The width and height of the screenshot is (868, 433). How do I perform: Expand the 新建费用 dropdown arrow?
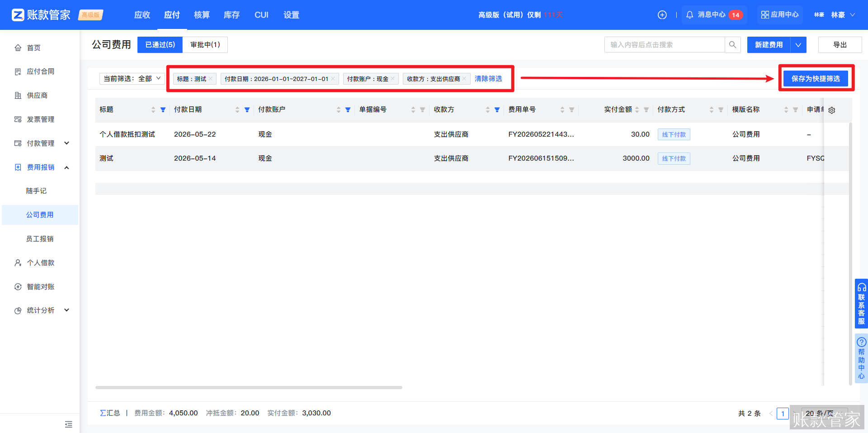(x=798, y=45)
